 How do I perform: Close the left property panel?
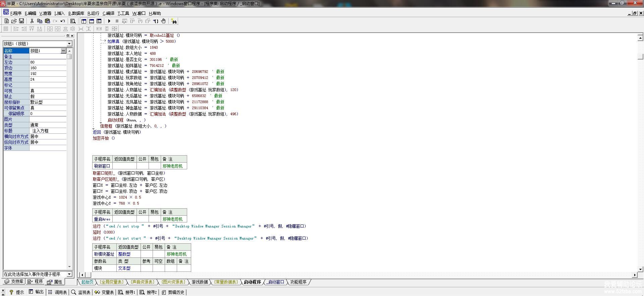72,36
